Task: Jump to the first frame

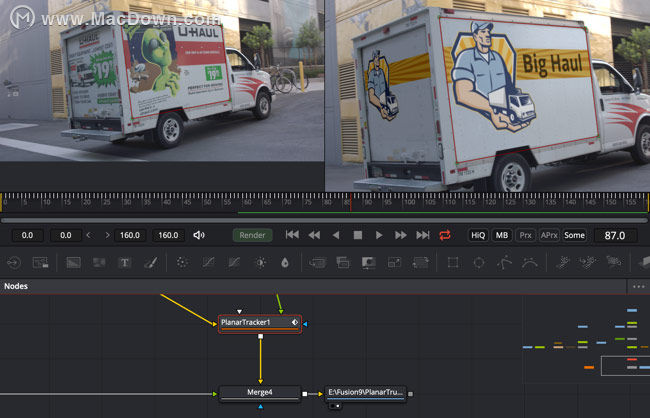Action: click(292, 235)
